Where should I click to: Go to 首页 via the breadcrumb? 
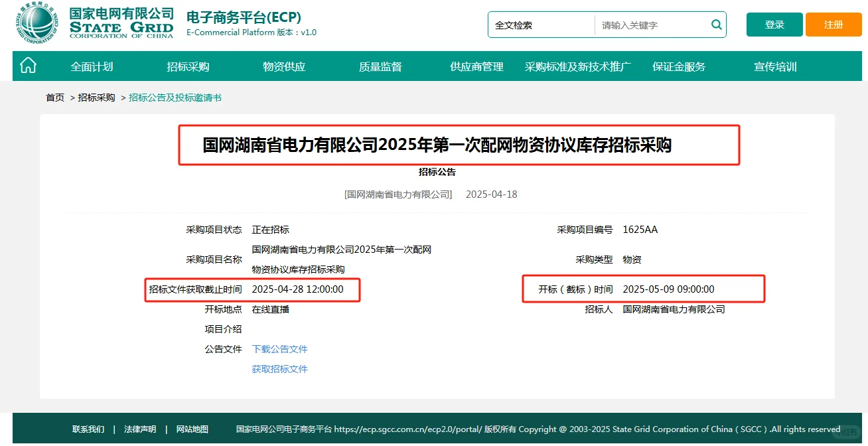[x=54, y=97]
